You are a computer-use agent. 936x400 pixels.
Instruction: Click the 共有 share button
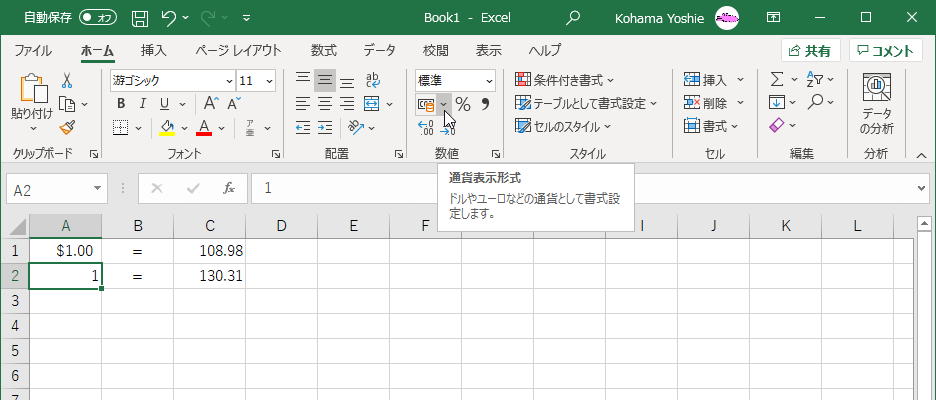(810, 51)
